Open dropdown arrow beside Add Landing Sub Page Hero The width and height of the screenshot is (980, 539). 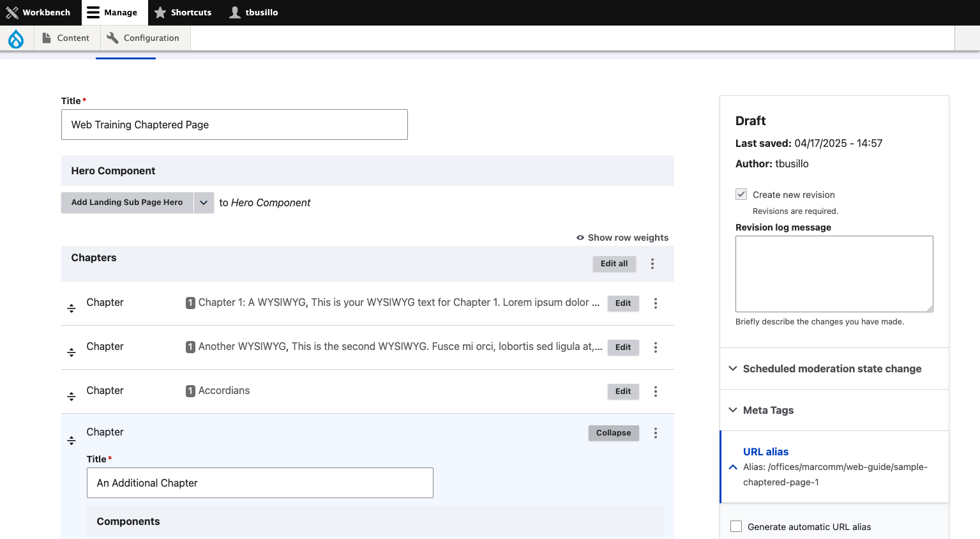pos(204,202)
